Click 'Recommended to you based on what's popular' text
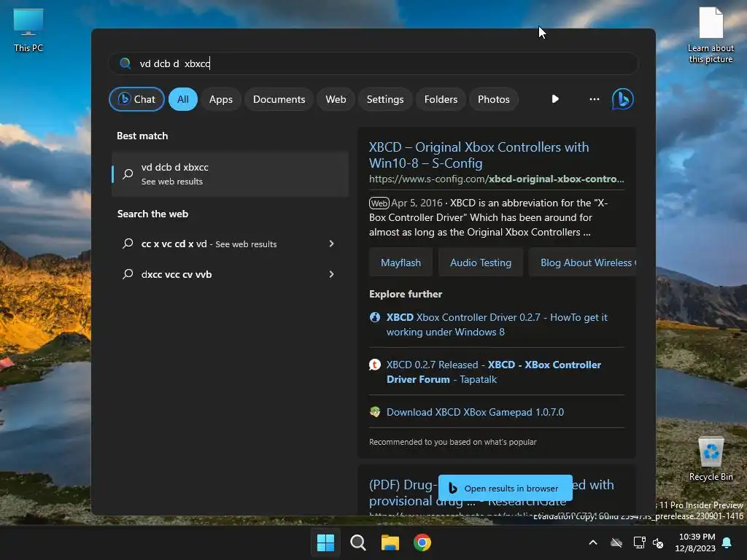Screen dimensions: 747x560 pyautogui.click(x=452, y=442)
